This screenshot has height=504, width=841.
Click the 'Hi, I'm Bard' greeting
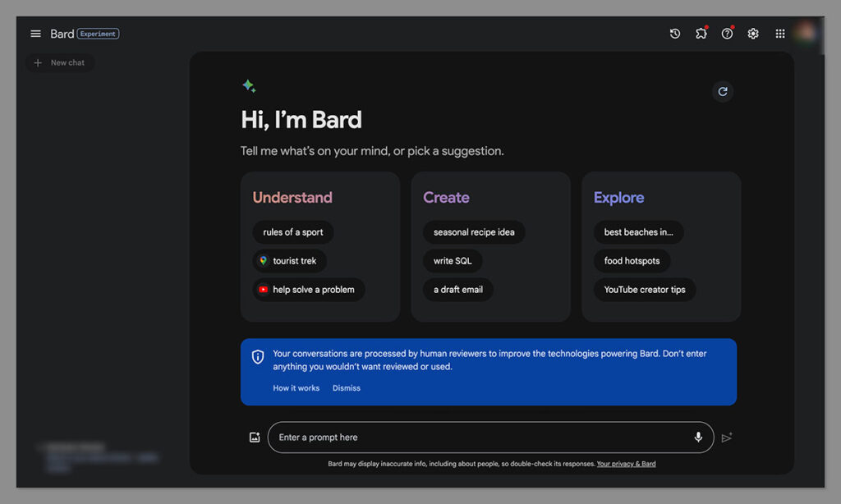coord(301,120)
